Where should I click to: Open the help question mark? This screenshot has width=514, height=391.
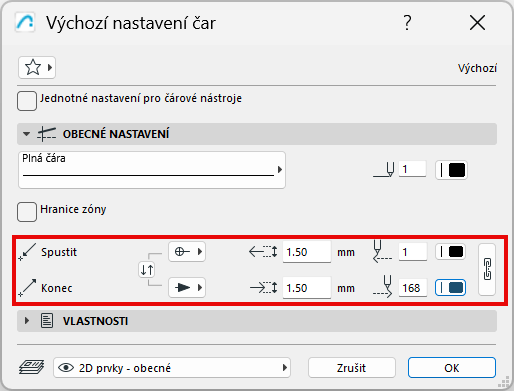(407, 23)
